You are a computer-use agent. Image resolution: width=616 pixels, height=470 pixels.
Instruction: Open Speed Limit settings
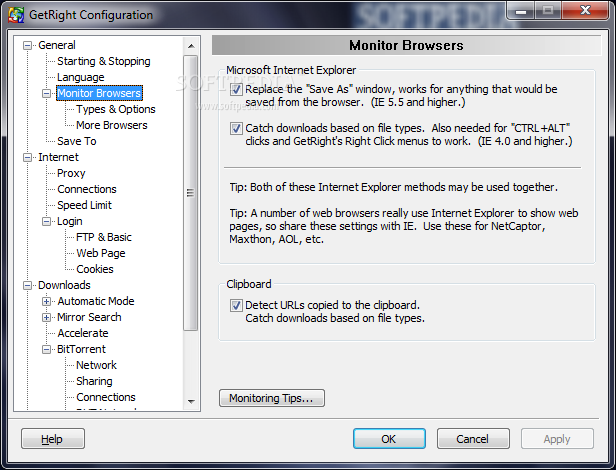84,205
